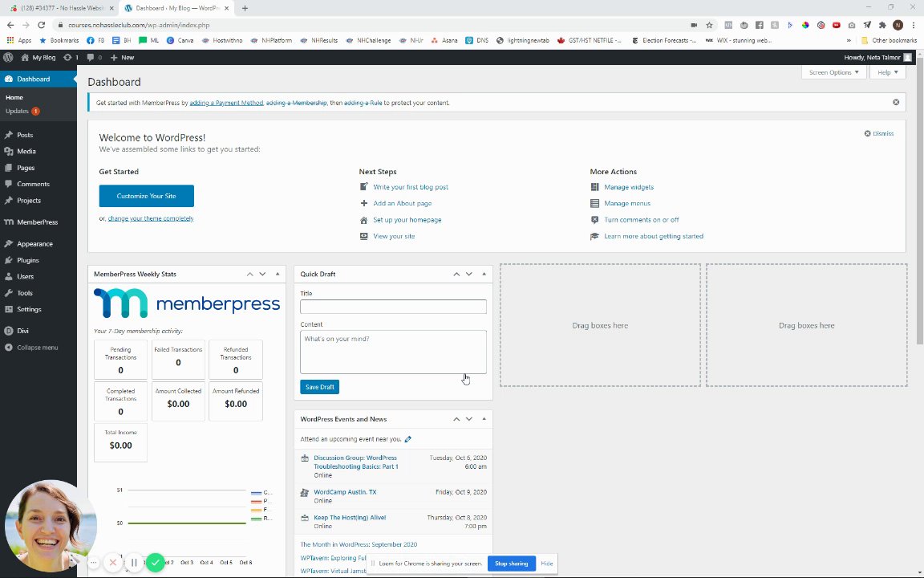Viewport: 924px width, 578px height.
Task: Move WordPress Events and News up
Action: (456, 419)
